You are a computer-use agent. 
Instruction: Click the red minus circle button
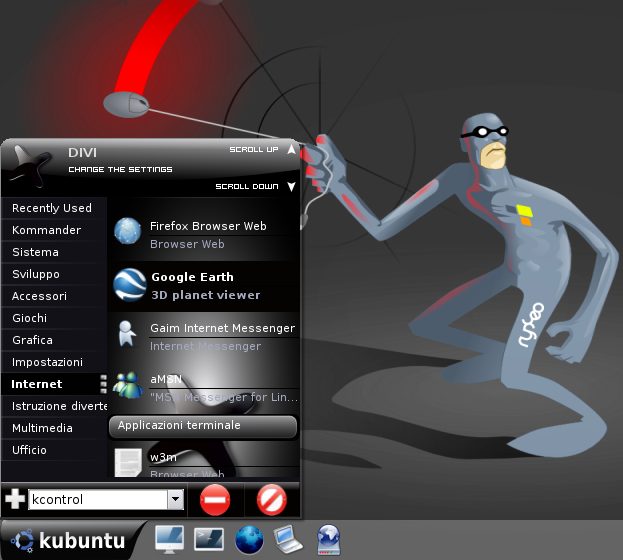(x=215, y=500)
